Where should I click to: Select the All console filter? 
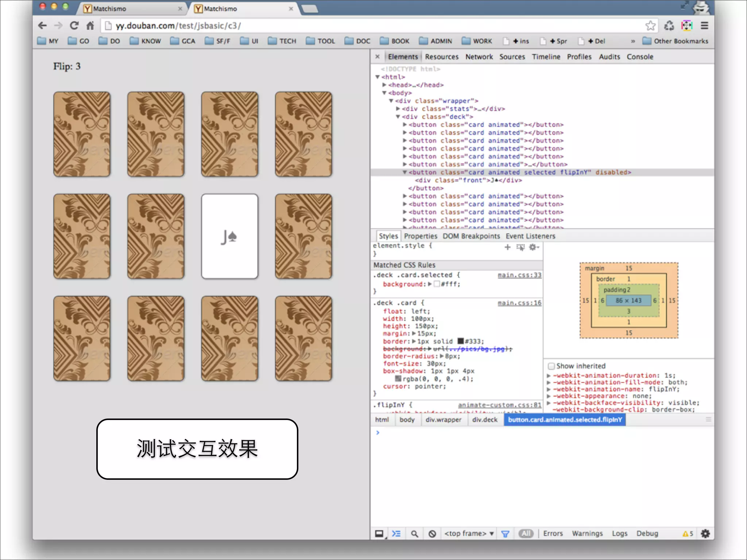tap(526, 534)
